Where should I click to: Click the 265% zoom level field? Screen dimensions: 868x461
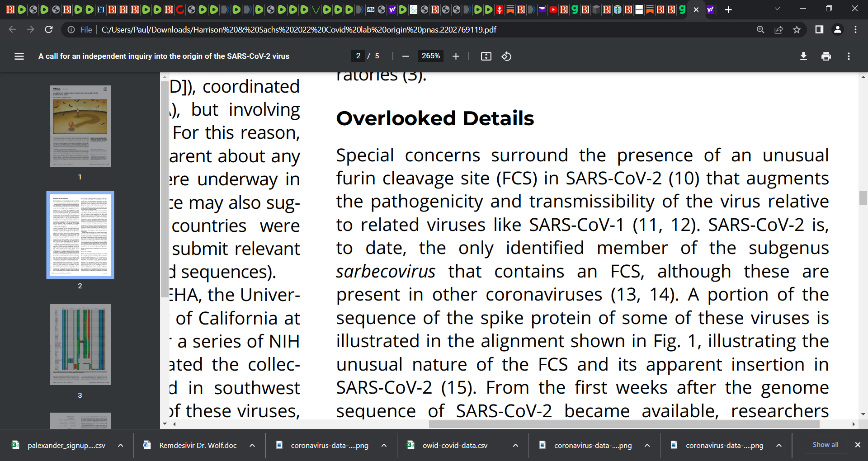(430, 56)
